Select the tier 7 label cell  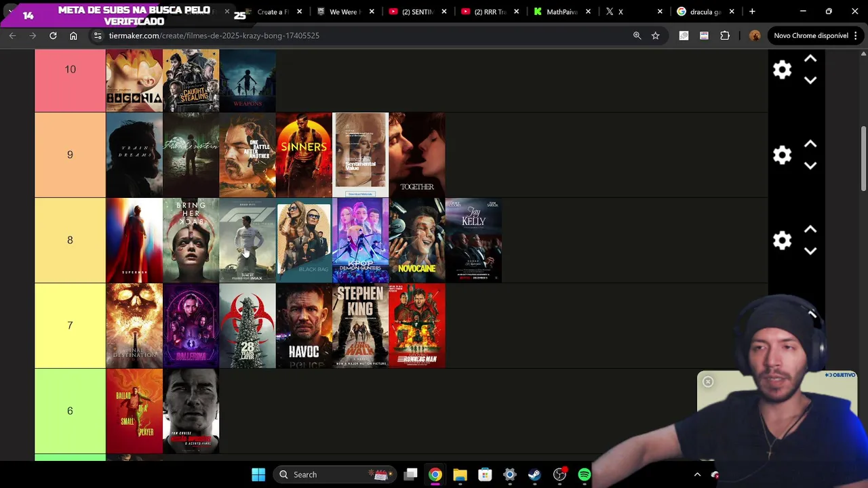tap(70, 325)
